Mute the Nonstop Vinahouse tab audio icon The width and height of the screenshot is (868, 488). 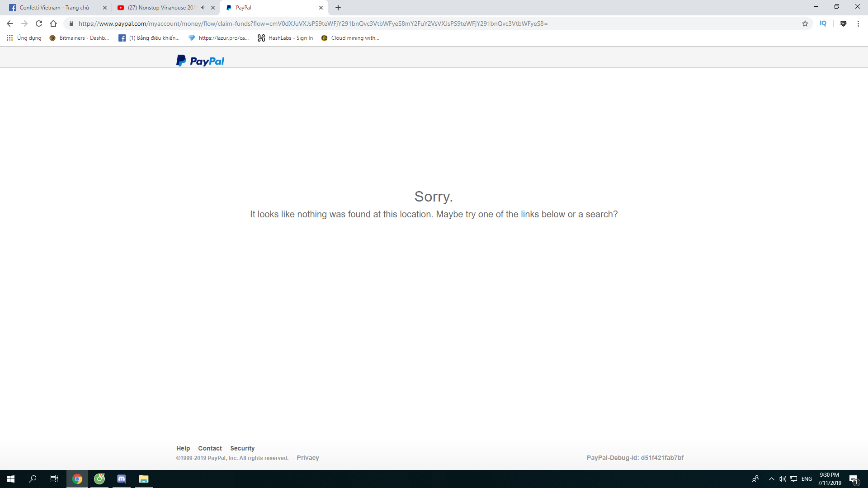pyautogui.click(x=203, y=8)
